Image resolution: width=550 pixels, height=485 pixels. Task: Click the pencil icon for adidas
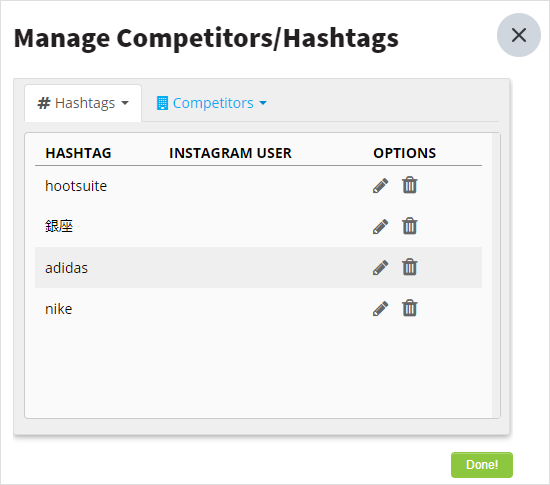click(x=381, y=268)
